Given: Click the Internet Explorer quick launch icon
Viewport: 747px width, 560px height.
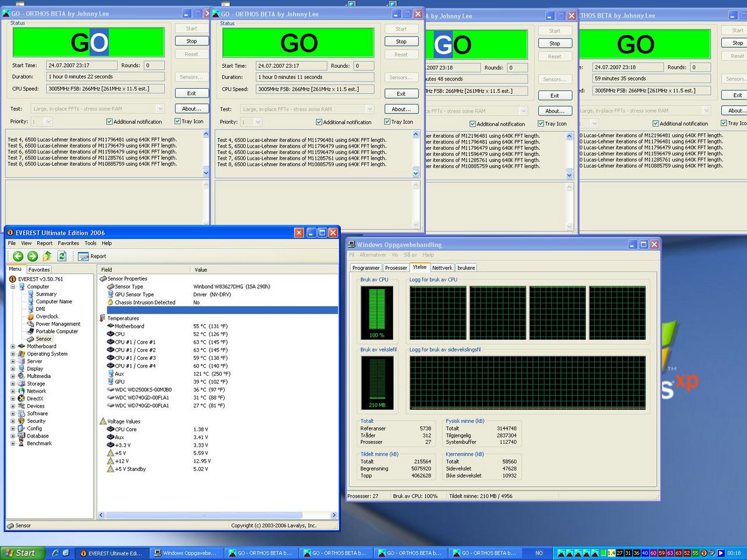Looking at the screenshot, I should (x=55, y=552).
